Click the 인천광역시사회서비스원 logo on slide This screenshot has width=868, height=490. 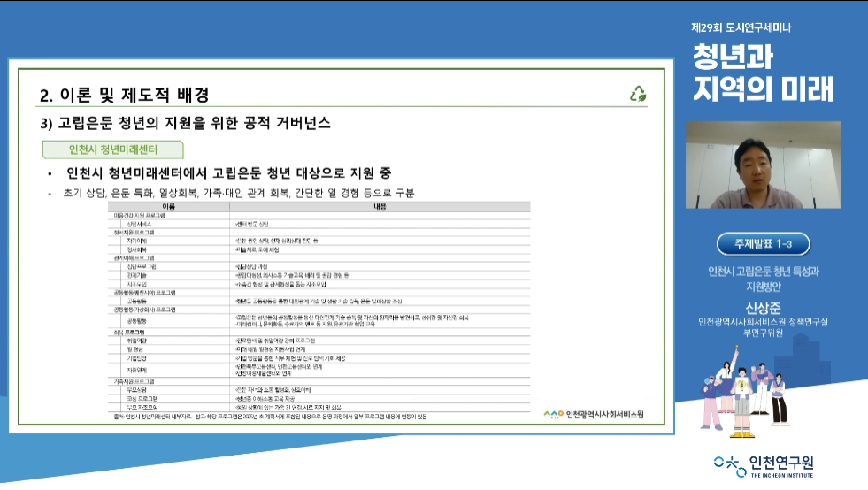594,414
